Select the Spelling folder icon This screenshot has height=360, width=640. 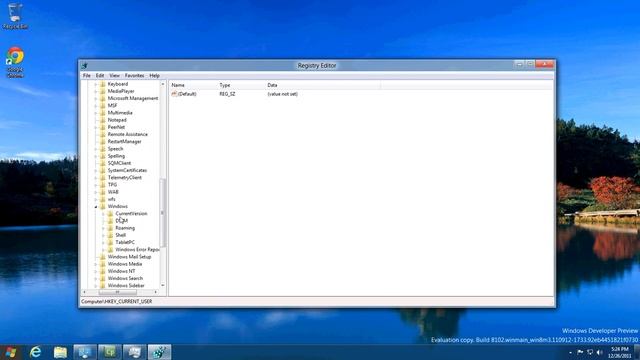point(103,156)
